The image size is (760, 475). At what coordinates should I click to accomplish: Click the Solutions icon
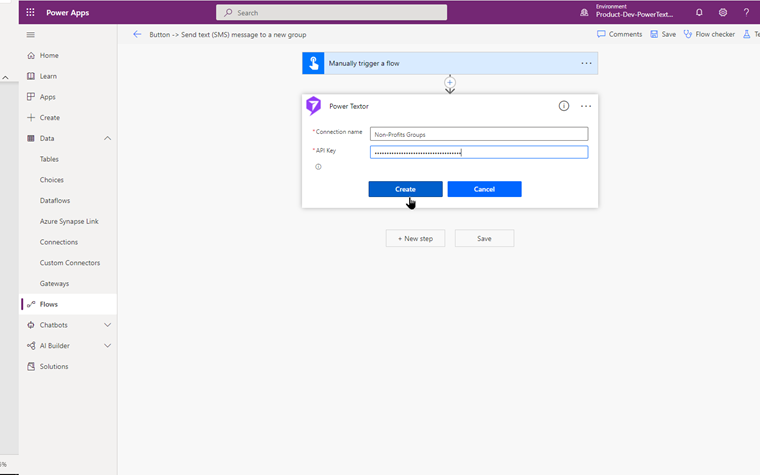(x=31, y=366)
